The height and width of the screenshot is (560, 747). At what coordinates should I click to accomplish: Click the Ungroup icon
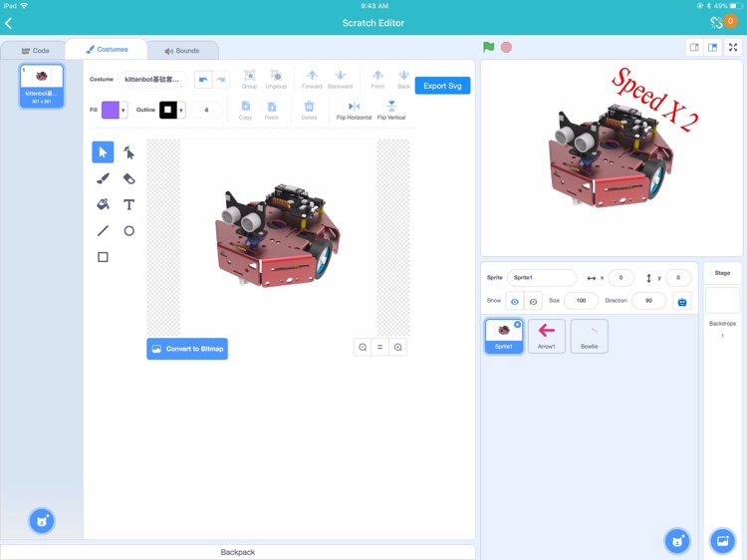pyautogui.click(x=276, y=79)
